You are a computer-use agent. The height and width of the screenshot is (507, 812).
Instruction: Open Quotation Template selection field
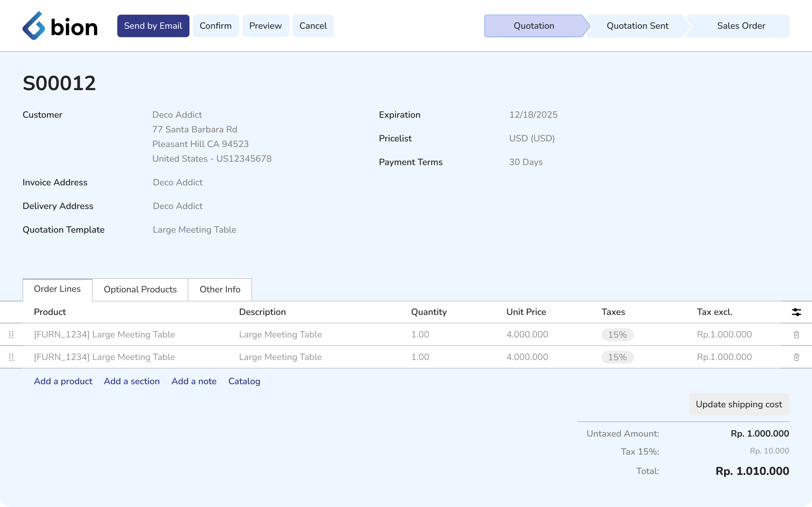[194, 230]
